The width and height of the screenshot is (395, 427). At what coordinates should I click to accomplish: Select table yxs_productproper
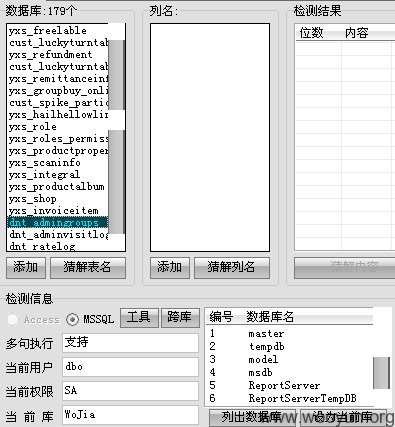[58, 151]
